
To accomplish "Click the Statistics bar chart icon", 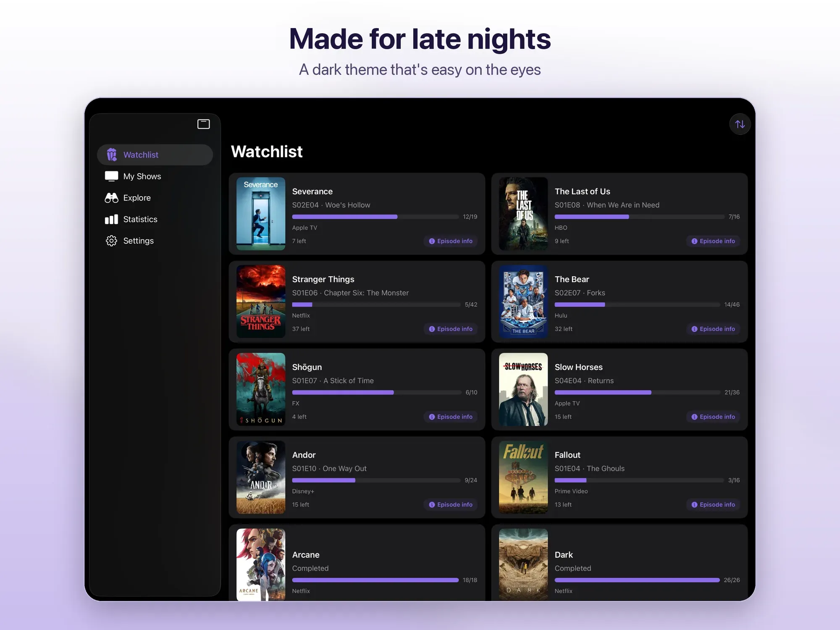I will point(111,219).
